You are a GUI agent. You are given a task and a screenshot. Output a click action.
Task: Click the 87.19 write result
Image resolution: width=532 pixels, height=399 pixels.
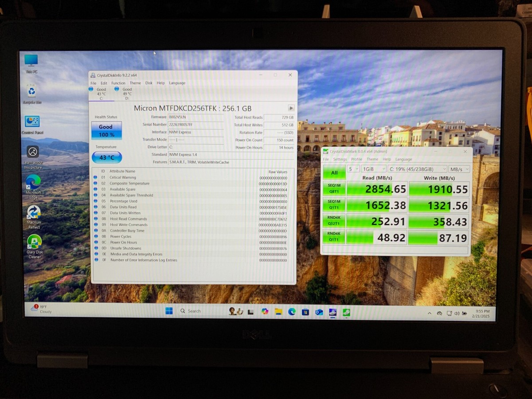(439, 238)
